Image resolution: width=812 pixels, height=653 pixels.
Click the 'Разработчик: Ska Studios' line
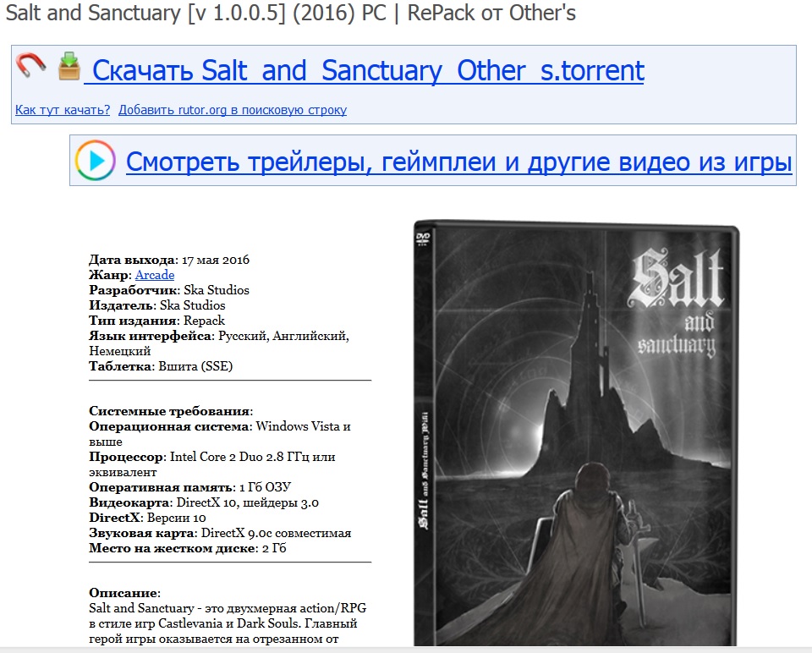pos(169,290)
